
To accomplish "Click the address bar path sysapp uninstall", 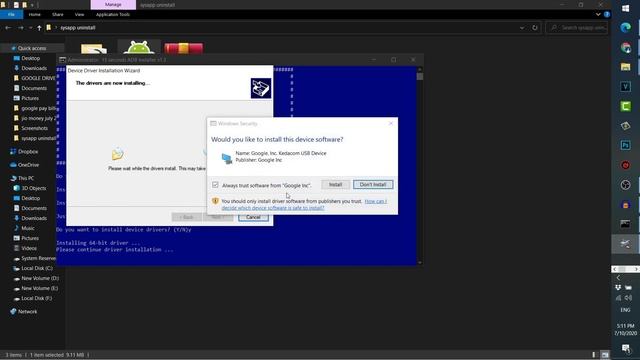I will pos(78,28).
